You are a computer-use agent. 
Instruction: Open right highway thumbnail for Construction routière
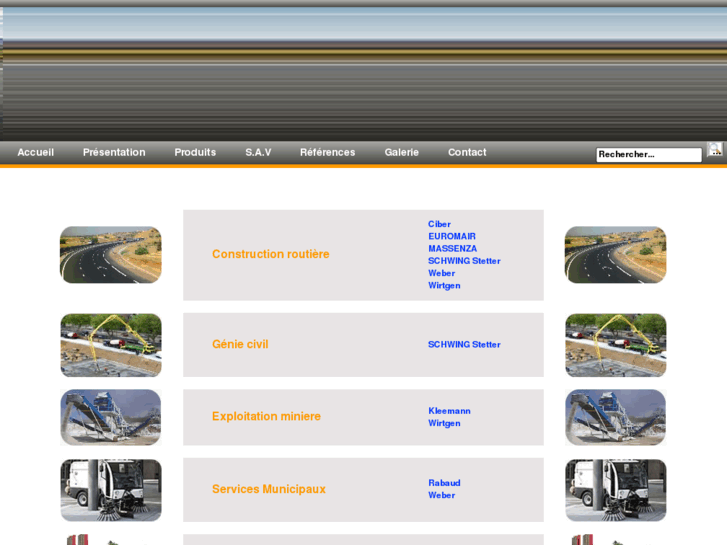(615, 255)
